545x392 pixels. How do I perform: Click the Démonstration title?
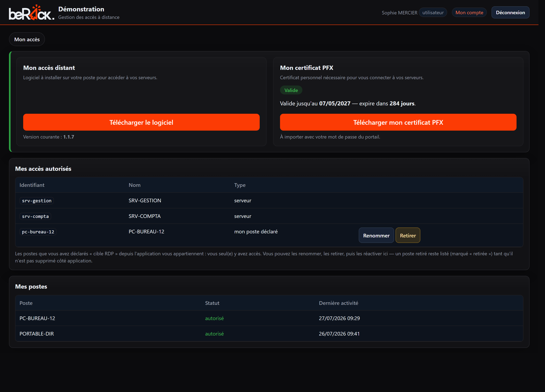coord(81,9)
